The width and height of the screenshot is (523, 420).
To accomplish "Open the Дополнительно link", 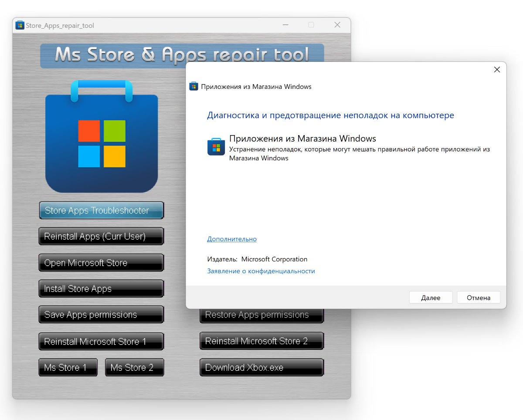I will click(x=232, y=239).
